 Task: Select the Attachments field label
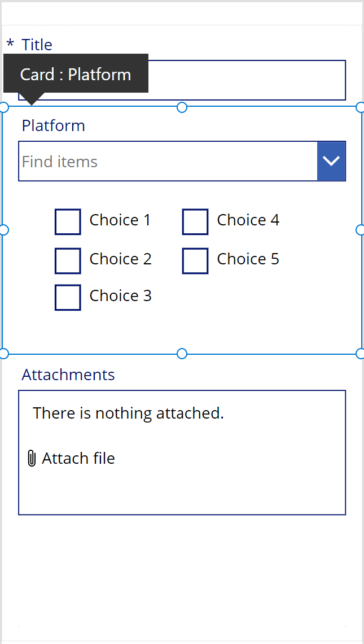click(x=68, y=375)
